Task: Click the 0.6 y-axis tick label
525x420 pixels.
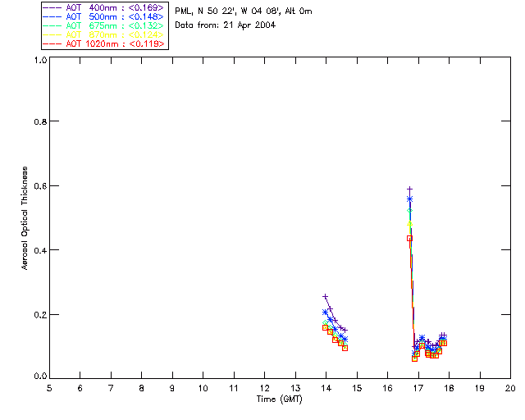Action: click(40, 186)
